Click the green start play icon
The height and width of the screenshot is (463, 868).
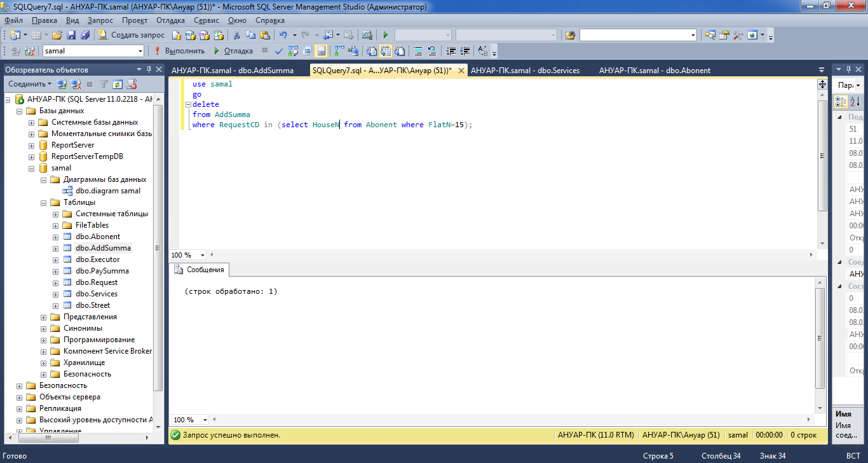(x=386, y=35)
